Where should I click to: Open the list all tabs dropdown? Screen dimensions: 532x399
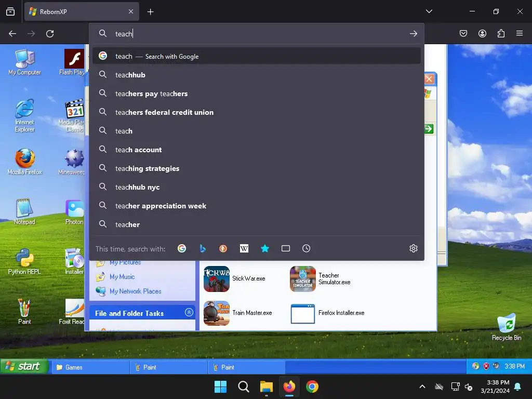pos(429,11)
